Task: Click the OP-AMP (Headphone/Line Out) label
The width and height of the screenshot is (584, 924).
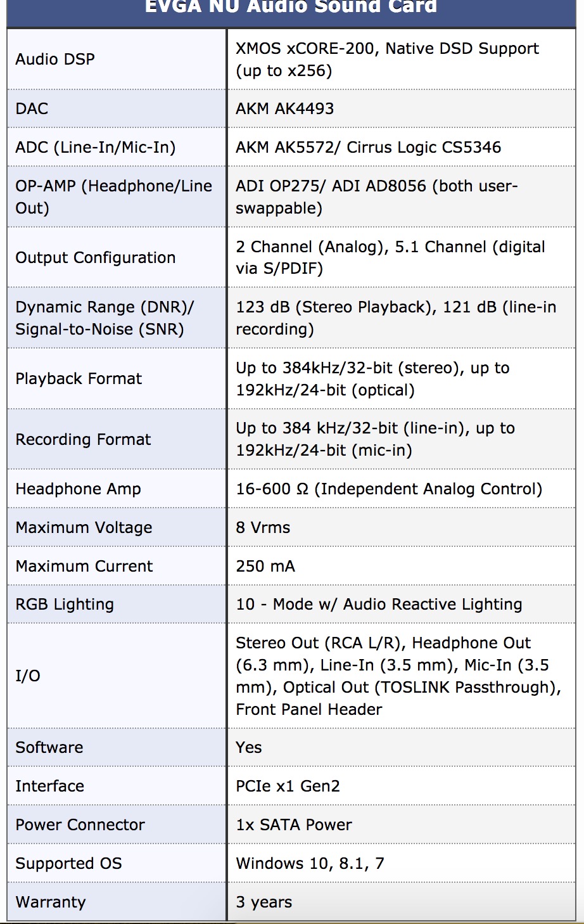Action: (x=114, y=197)
